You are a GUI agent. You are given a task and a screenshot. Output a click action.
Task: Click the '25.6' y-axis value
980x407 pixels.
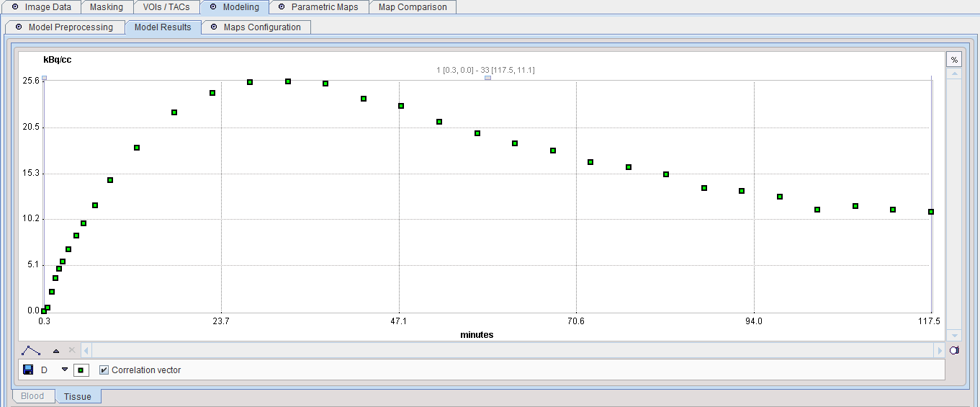[x=32, y=81]
